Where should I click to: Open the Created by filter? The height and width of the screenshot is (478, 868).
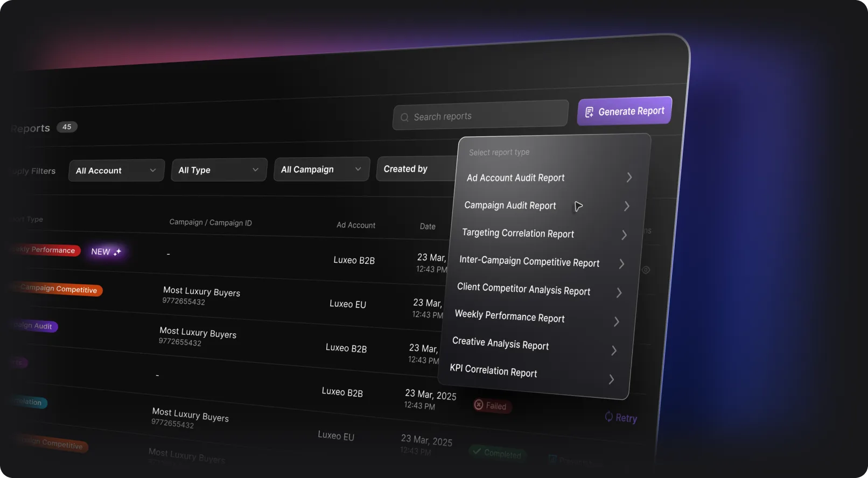coord(417,169)
